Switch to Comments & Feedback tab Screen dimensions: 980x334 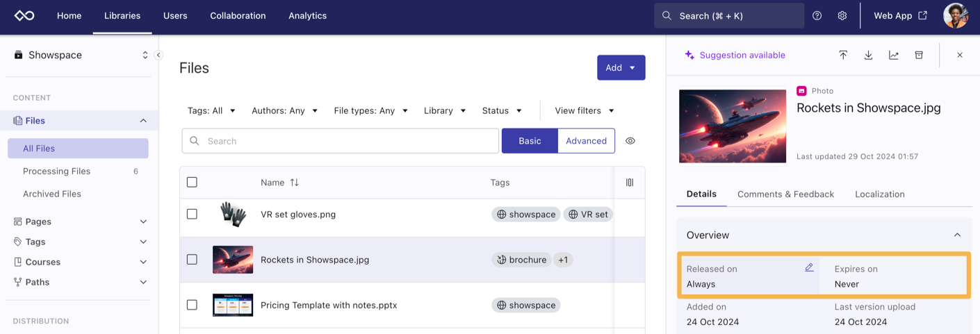tap(785, 194)
